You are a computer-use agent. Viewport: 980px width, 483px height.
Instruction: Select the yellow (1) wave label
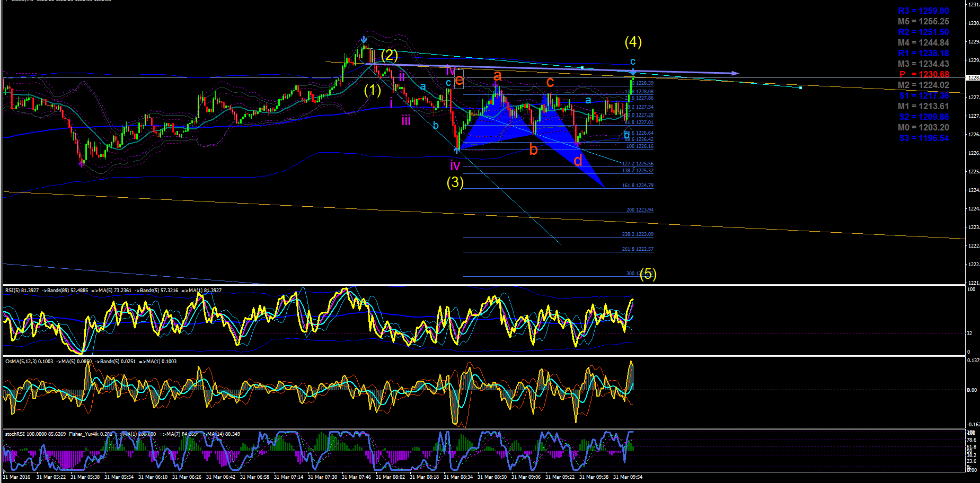coord(373,90)
